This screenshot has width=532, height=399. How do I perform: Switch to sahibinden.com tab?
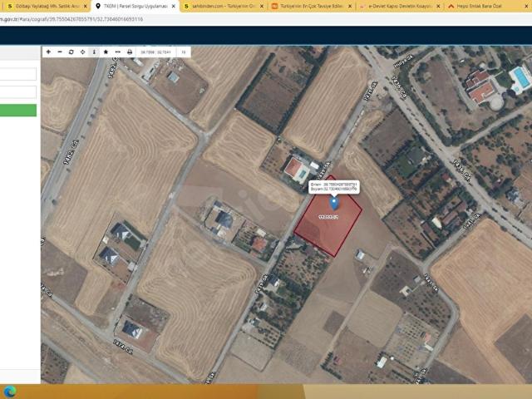[x=224, y=6]
